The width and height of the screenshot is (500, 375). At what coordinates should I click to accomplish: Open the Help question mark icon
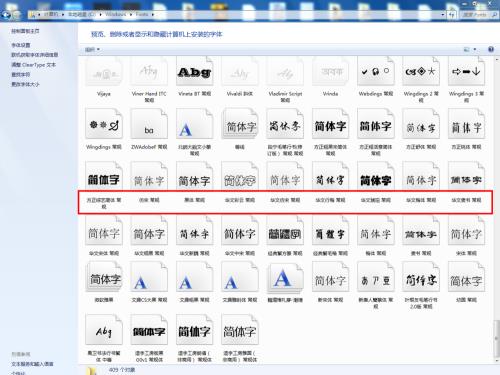[x=491, y=49]
